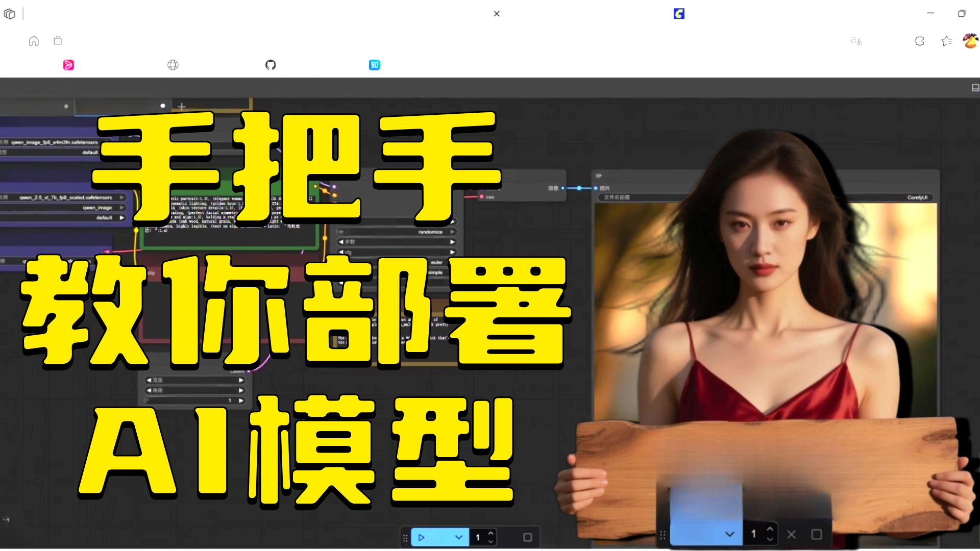Increase the batch count stepper
The height and width of the screenshot is (551, 980).
coord(491,533)
